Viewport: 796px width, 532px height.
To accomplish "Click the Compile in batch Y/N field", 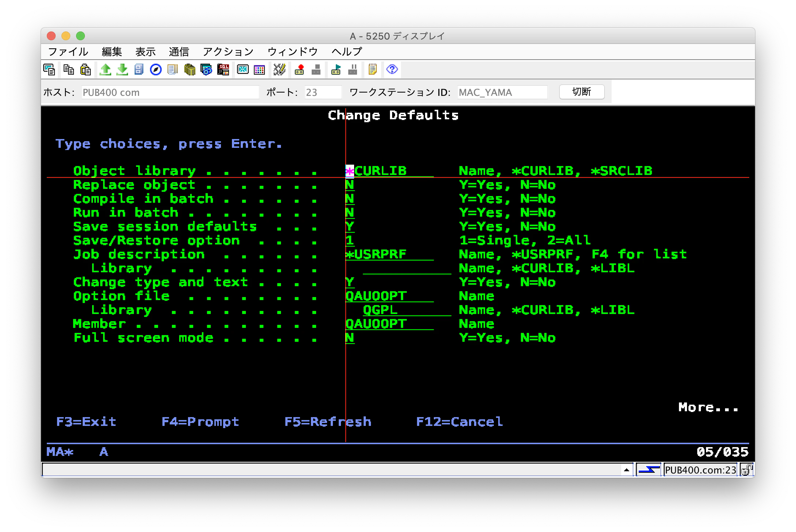I will tap(350, 199).
